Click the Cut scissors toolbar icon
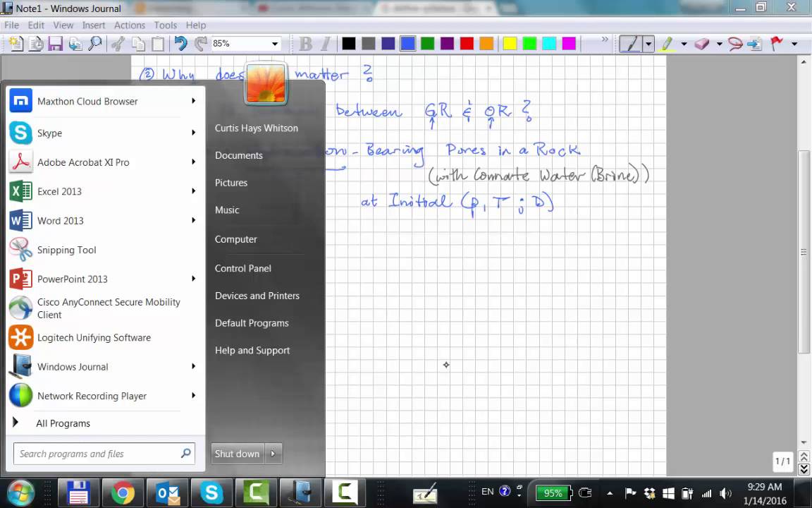 [x=118, y=44]
